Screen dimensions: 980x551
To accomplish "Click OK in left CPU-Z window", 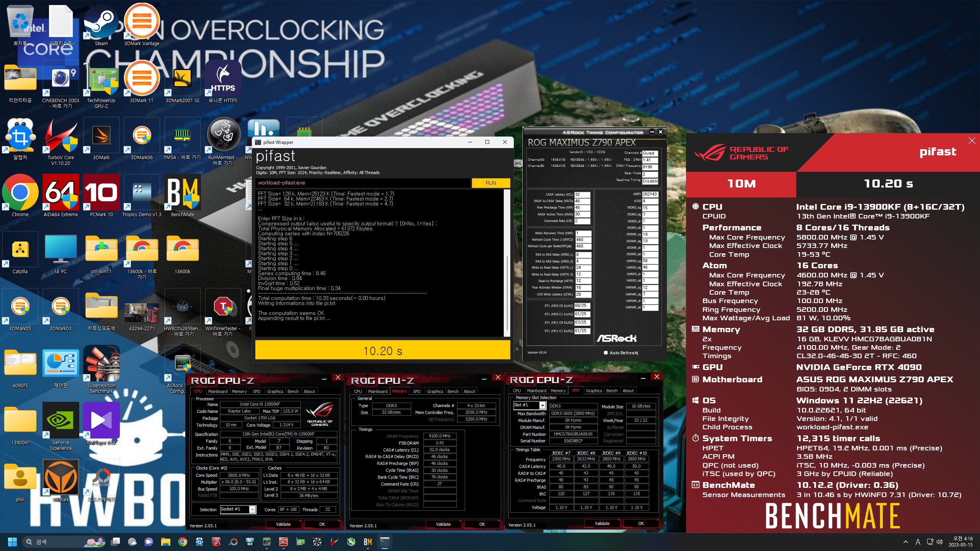I will pyautogui.click(x=322, y=524).
